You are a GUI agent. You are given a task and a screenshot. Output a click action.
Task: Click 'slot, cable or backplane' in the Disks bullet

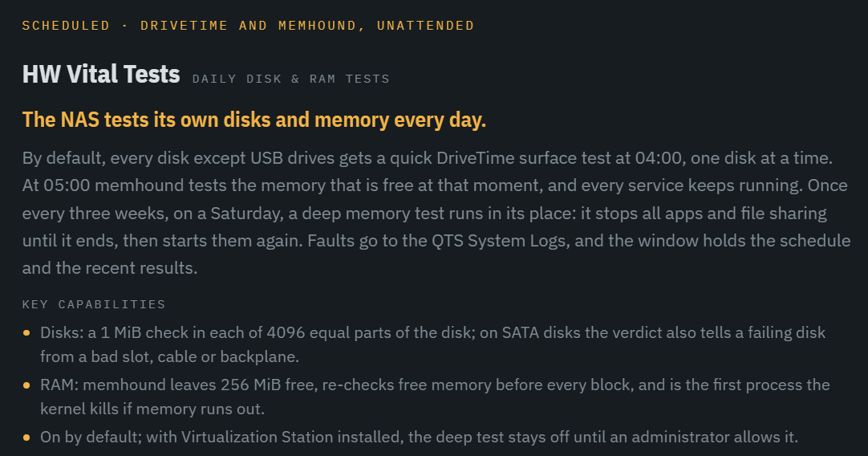217,356
